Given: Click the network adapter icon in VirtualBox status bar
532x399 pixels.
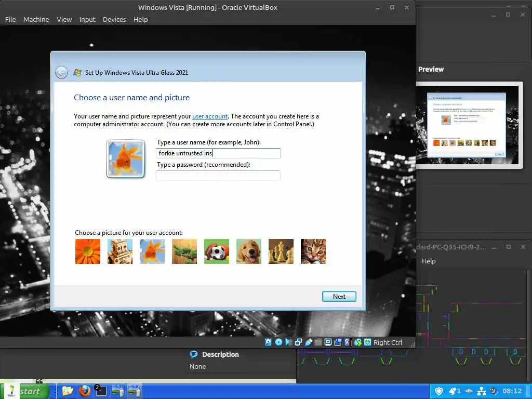Looking at the screenshot, I should pyautogui.click(x=298, y=342).
